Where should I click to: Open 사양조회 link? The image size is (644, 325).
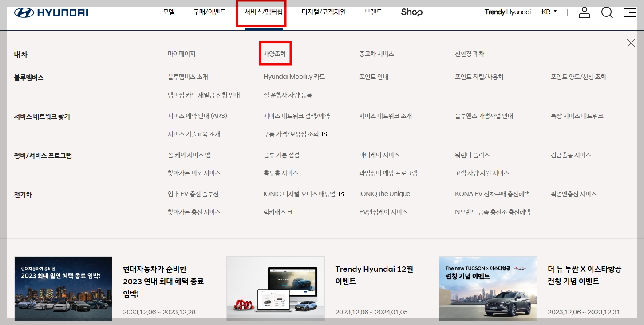click(x=275, y=54)
